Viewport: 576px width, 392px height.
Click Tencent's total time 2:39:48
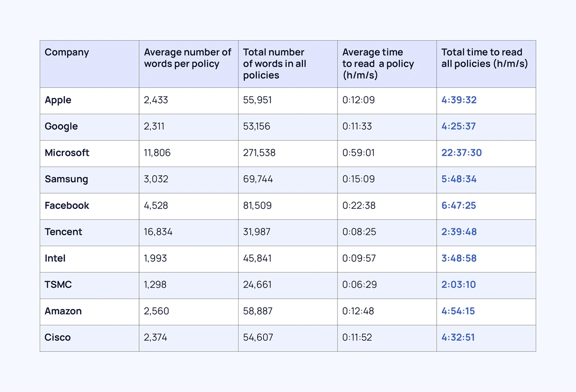[x=459, y=232]
